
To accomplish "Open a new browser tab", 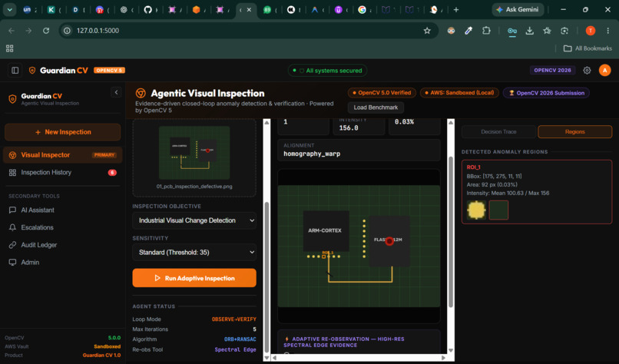I will [456, 10].
